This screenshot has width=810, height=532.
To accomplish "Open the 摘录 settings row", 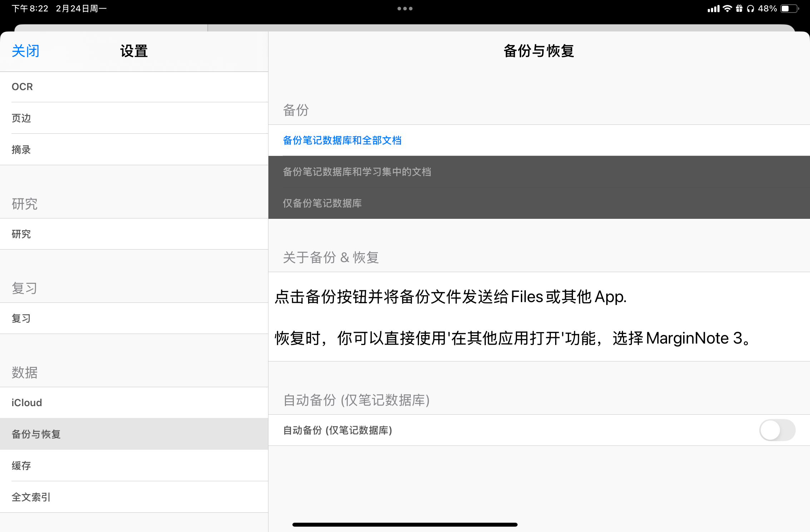I will pos(134,149).
